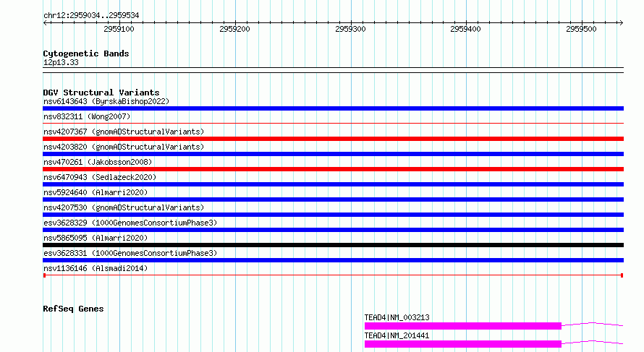Open variant nsv4207530 gnomAD label
Screen dimensions: 644x352
pyautogui.click(x=124, y=207)
